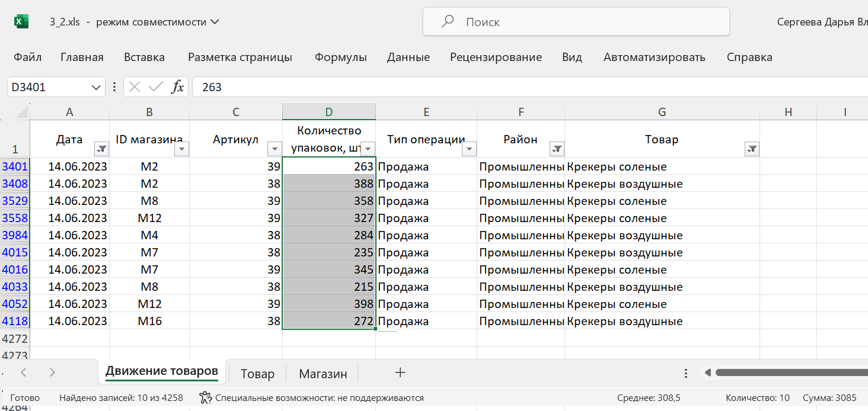Open the Автоматизировать ribbon tab

[x=655, y=57]
